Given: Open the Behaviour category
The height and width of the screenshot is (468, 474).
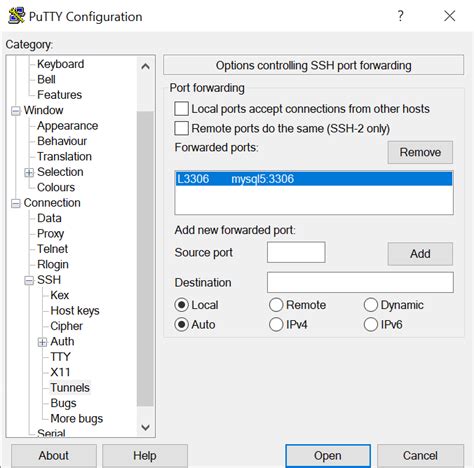Looking at the screenshot, I should click(x=62, y=141).
